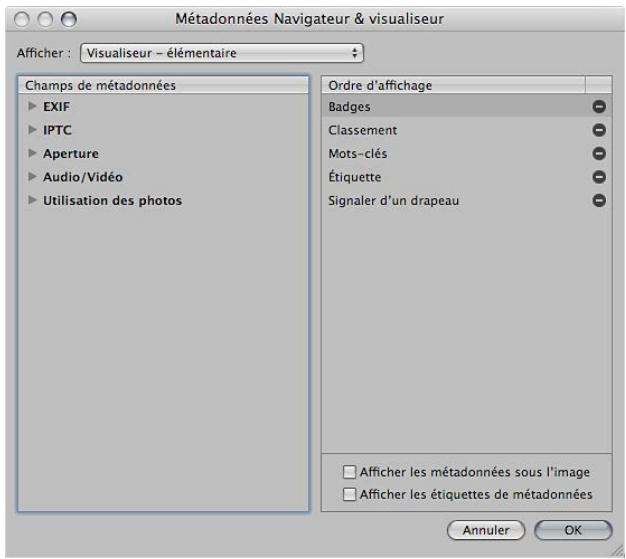
Task: Expand Utilisation des photos group
Action: pyautogui.click(x=32, y=200)
